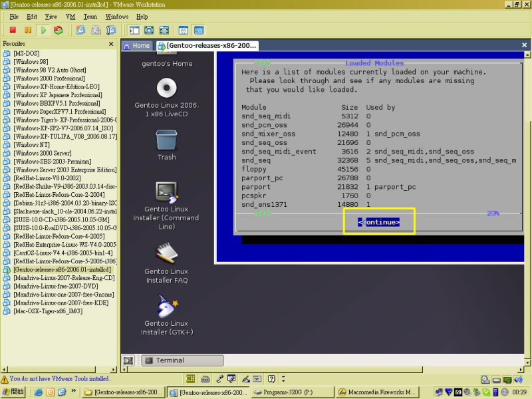This screenshot has height=399, width=532.
Task: Expand the quick launch overflow chevron
Action: point(74,391)
